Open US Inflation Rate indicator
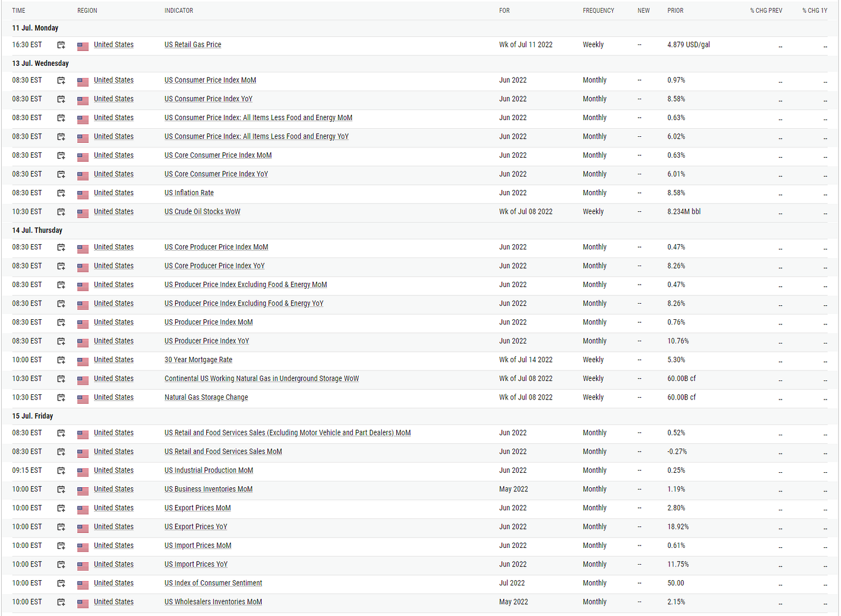The image size is (841, 616). (x=189, y=193)
